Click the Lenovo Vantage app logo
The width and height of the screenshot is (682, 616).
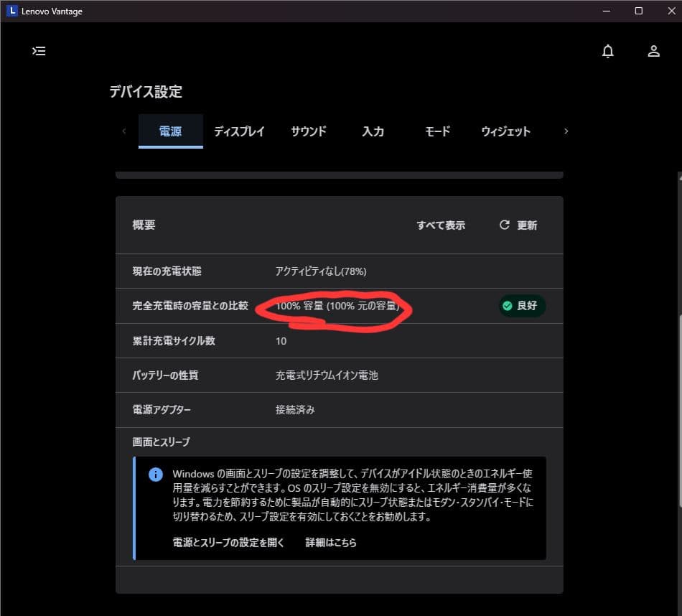[x=11, y=11]
